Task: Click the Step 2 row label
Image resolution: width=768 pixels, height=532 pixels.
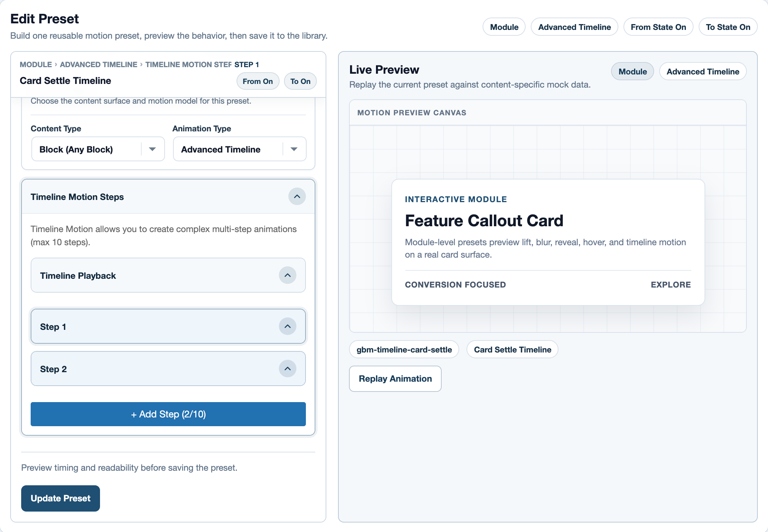Action: (x=53, y=369)
